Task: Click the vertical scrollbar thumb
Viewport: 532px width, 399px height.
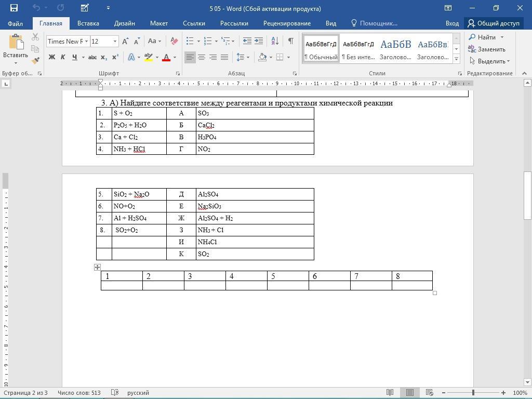Action: click(528, 196)
